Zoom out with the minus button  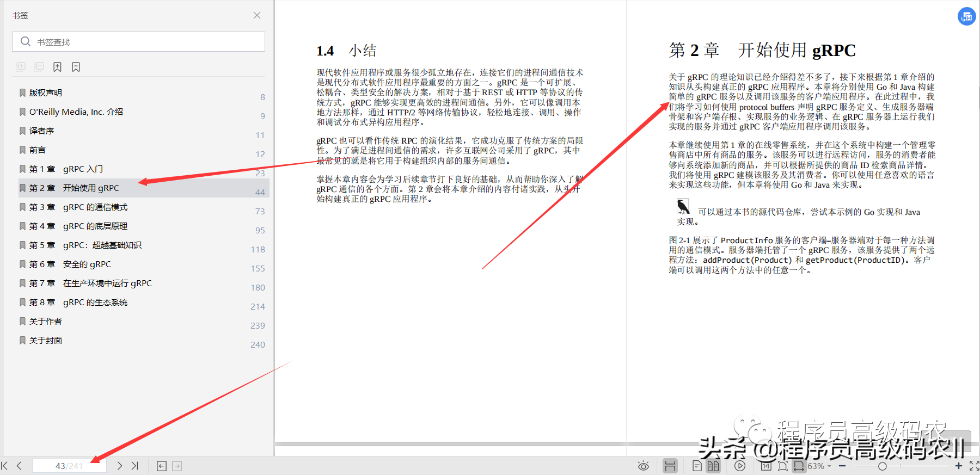(x=842, y=466)
